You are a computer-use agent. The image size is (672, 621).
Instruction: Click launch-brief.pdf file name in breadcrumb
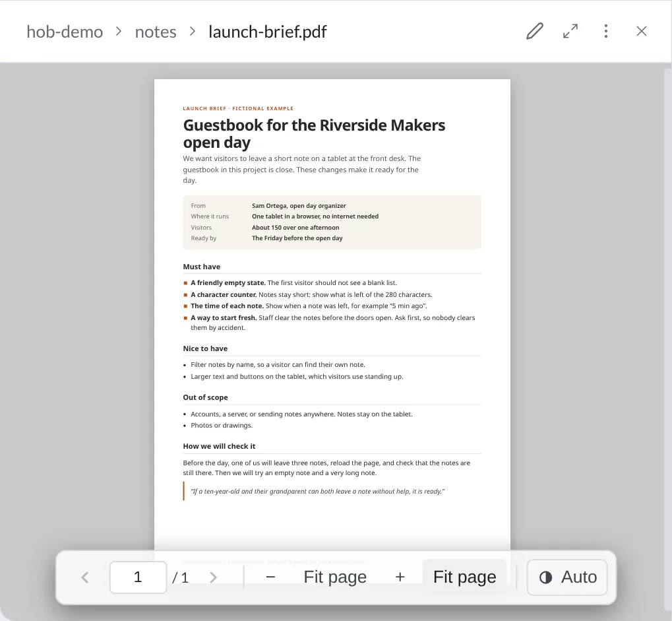[268, 32]
